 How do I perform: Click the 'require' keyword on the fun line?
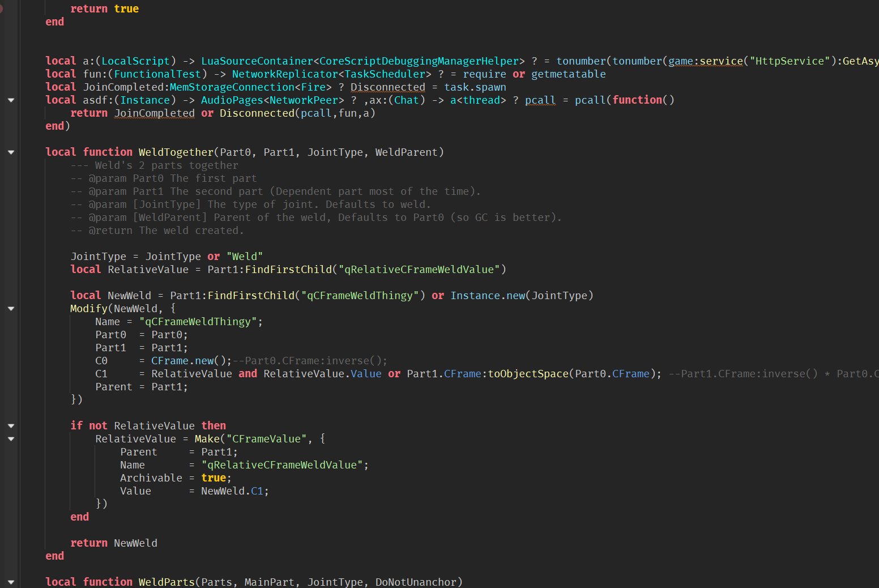[485, 74]
